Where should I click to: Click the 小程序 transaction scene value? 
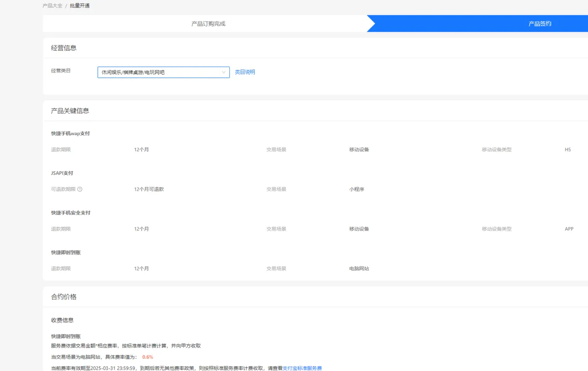point(357,189)
